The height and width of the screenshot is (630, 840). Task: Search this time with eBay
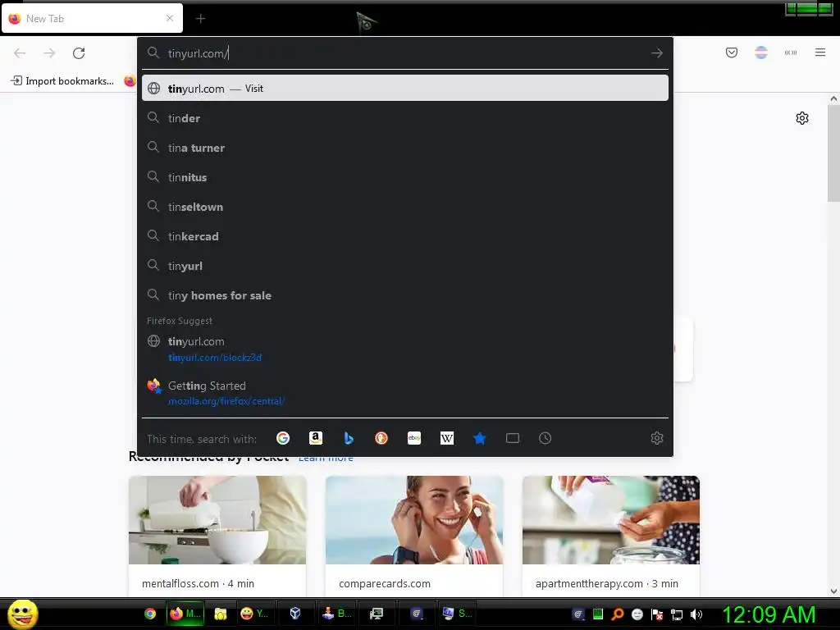point(414,438)
